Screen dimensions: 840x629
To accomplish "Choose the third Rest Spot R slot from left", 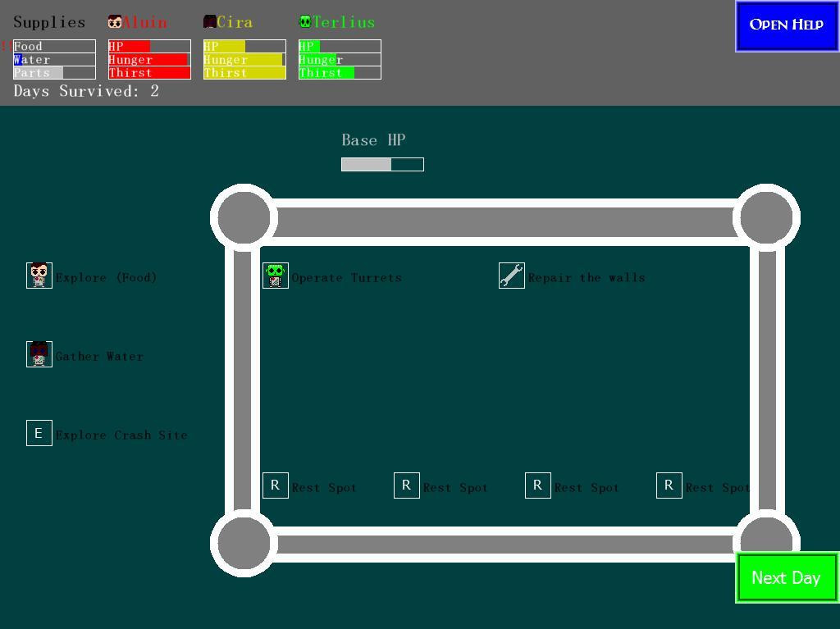I will (x=538, y=485).
